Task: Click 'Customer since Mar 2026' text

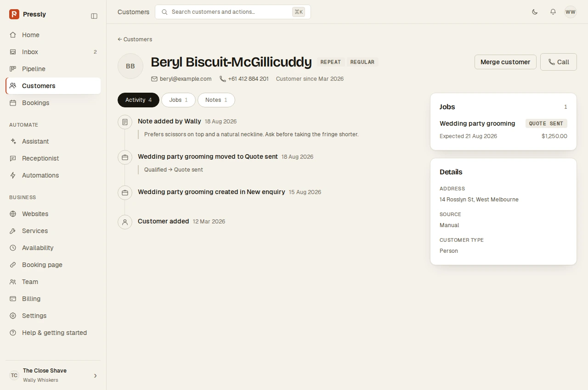Action: point(310,79)
